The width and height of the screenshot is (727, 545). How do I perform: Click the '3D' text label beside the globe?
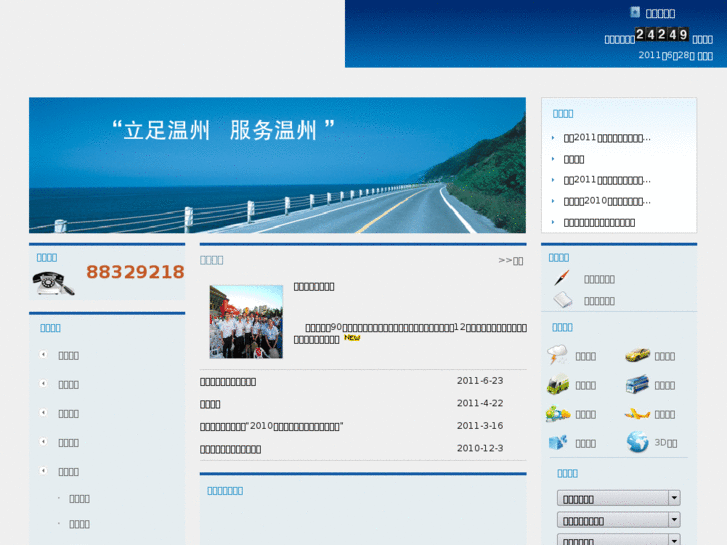pyautogui.click(x=665, y=443)
